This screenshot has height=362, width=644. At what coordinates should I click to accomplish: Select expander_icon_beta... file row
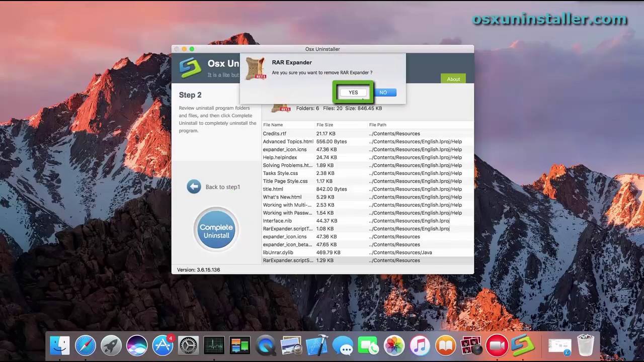point(368,244)
